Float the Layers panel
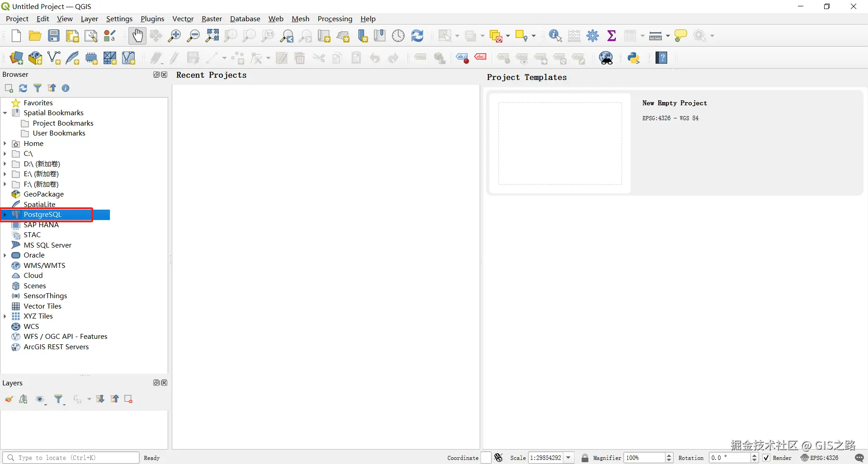The width and height of the screenshot is (868, 464). coord(156,383)
